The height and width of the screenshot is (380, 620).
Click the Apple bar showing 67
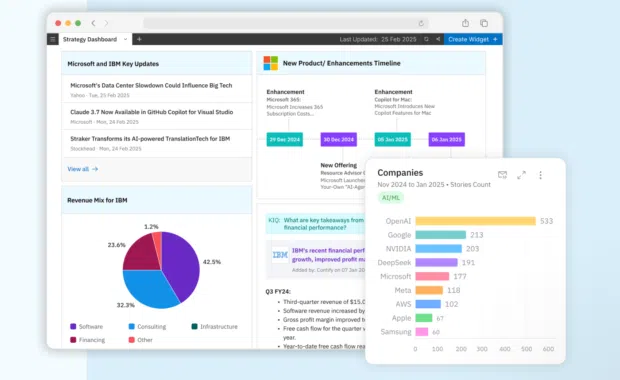click(424, 318)
